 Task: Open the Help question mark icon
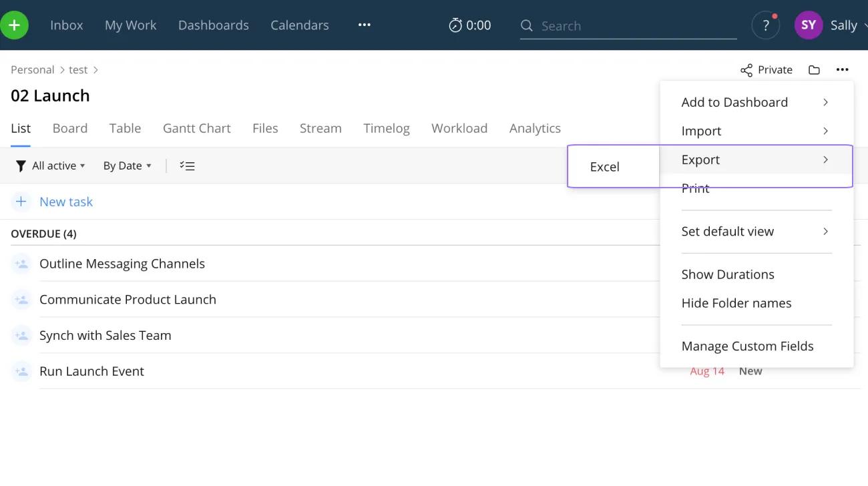(x=765, y=25)
